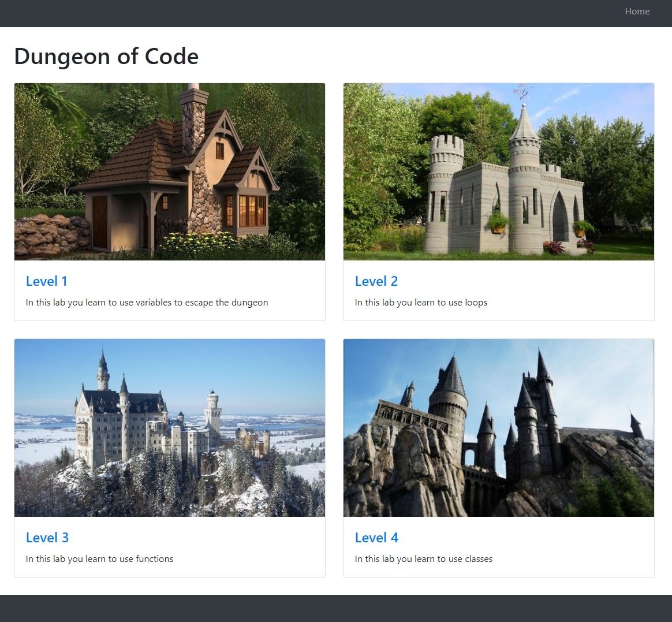Open the Home navbar link

(x=637, y=12)
